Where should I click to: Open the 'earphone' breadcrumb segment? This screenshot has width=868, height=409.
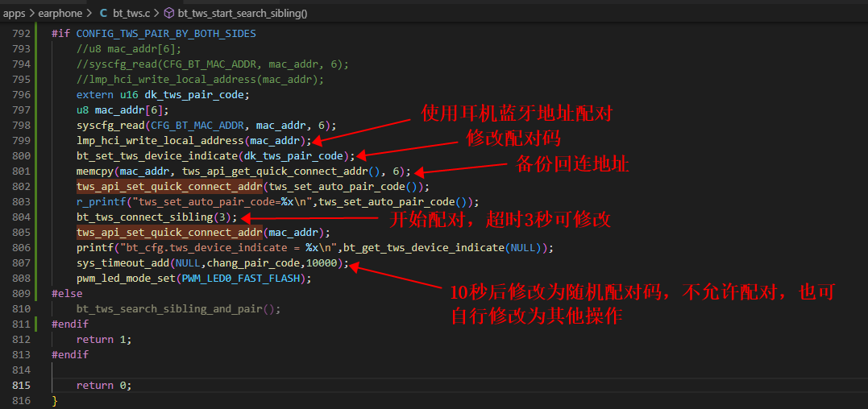[x=61, y=13]
